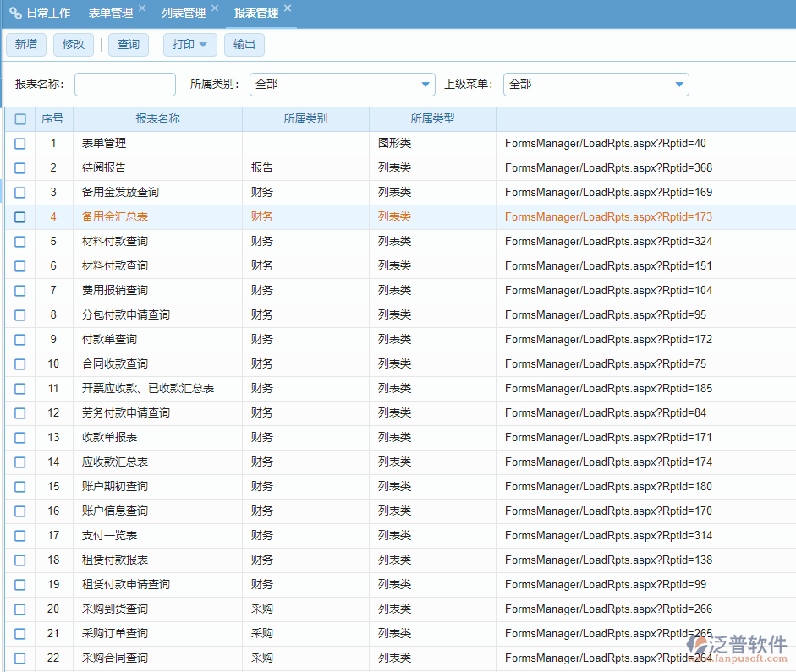Click the 打印 (Print) toolbar button
The image size is (796, 672).
tap(184, 44)
